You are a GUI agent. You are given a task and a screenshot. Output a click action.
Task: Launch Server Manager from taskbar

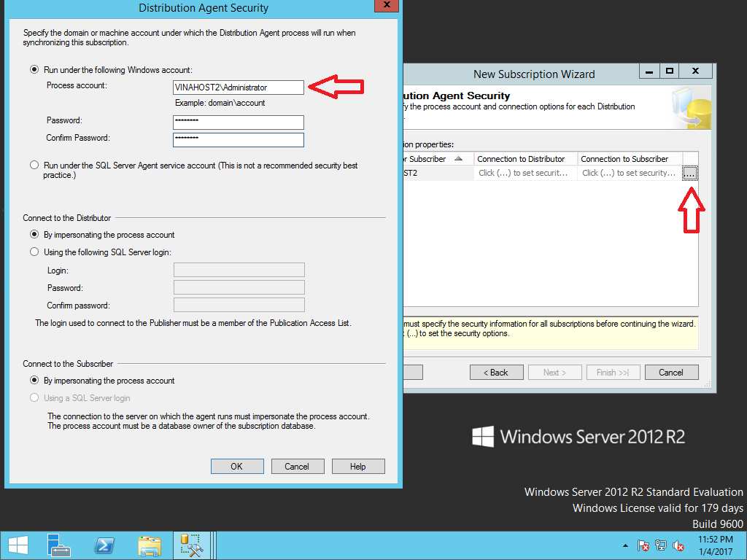pyautogui.click(x=58, y=545)
